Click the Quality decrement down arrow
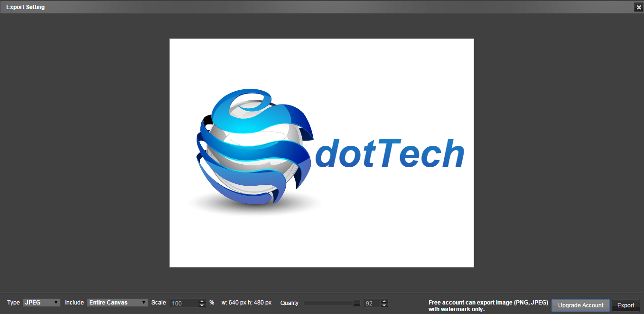644x314 pixels. point(383,304)
